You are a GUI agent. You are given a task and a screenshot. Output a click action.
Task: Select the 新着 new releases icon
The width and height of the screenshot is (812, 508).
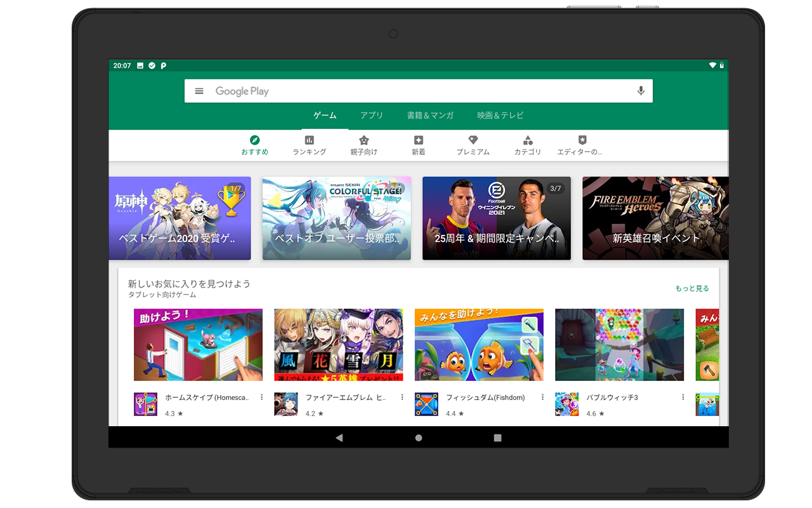tap(419, 140)
